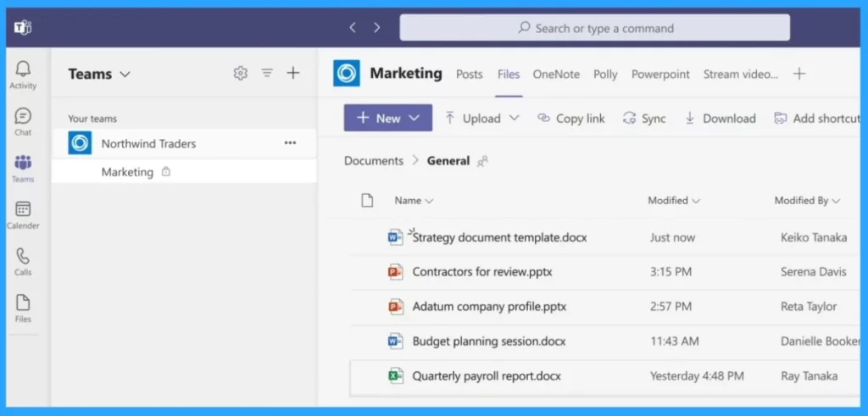
Task: Click the Keiko Tanaka modified-by cell
Action: (x=813, y=237)
